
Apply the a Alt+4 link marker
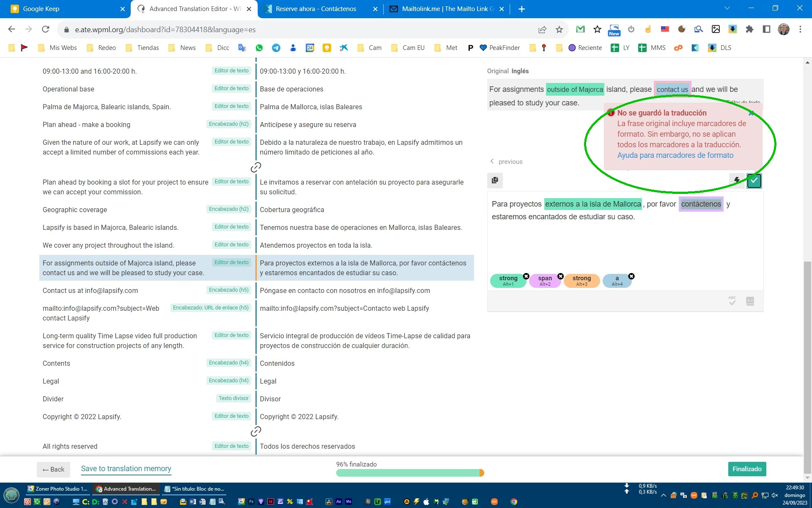coord(617,281)
